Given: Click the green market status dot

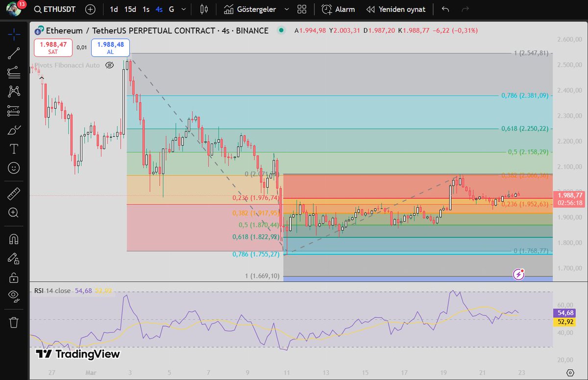Looking at the screenshot, I should pyautogui.click(x=281, y=30).
